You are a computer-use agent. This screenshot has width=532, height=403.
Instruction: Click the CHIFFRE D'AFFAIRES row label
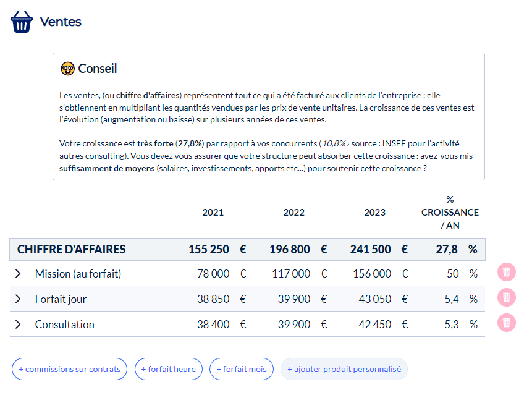(x=72, y=250)
